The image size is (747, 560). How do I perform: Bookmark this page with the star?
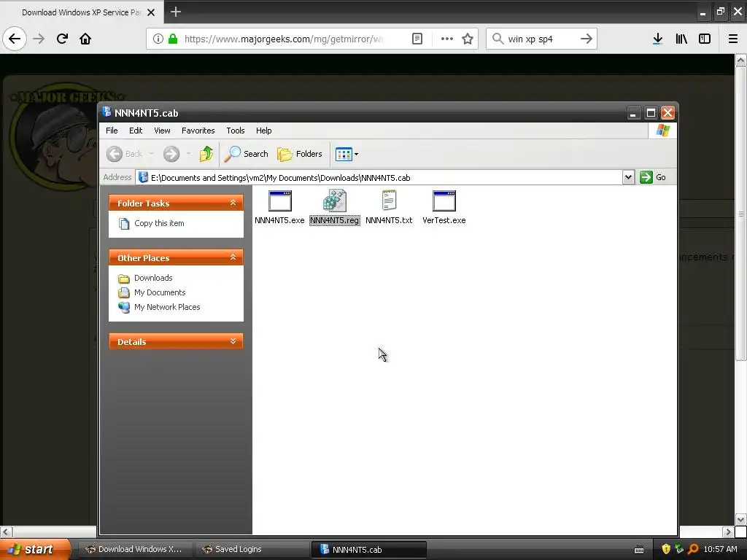click(468, 39)
